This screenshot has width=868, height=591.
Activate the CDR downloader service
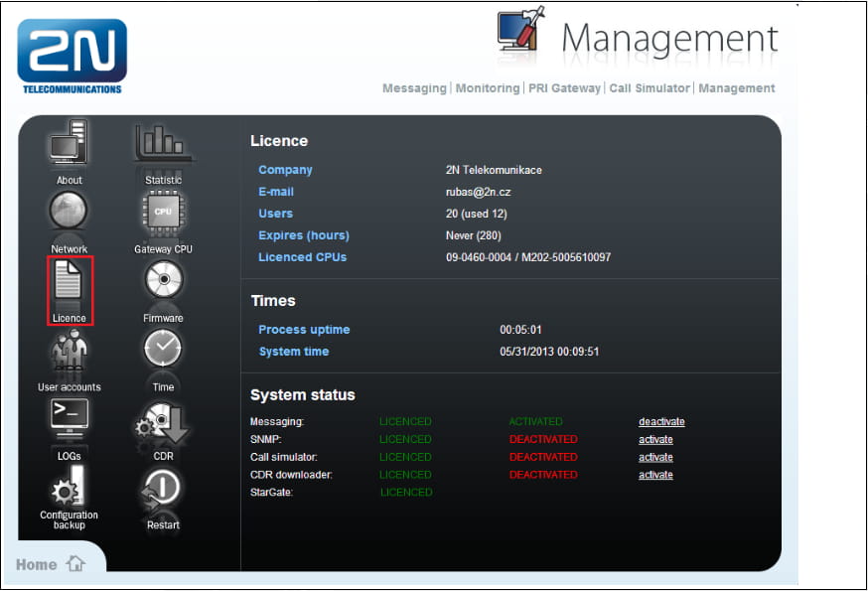(655, 475)
